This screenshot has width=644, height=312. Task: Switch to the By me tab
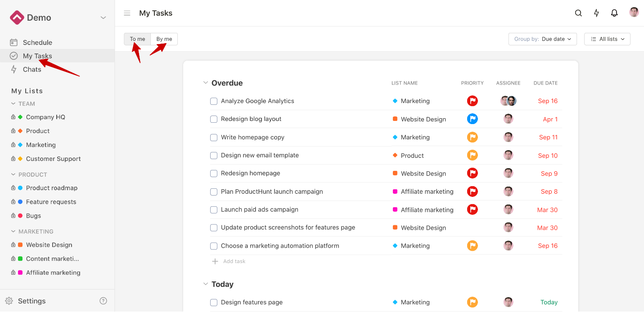tap(164, 39)
